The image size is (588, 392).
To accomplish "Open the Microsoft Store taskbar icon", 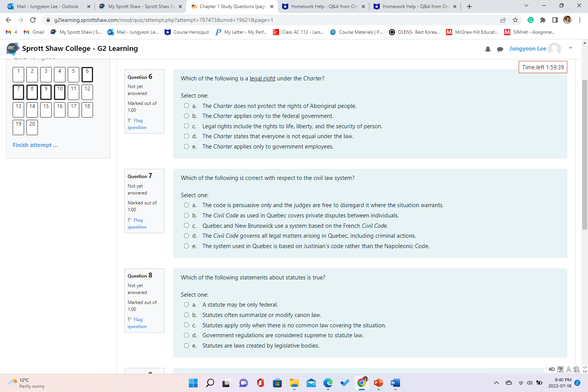I will click(278, 383).
